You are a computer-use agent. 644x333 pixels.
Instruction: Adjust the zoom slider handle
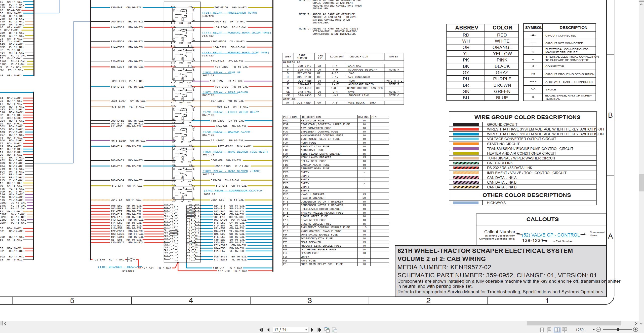click(x=618, y=329)
